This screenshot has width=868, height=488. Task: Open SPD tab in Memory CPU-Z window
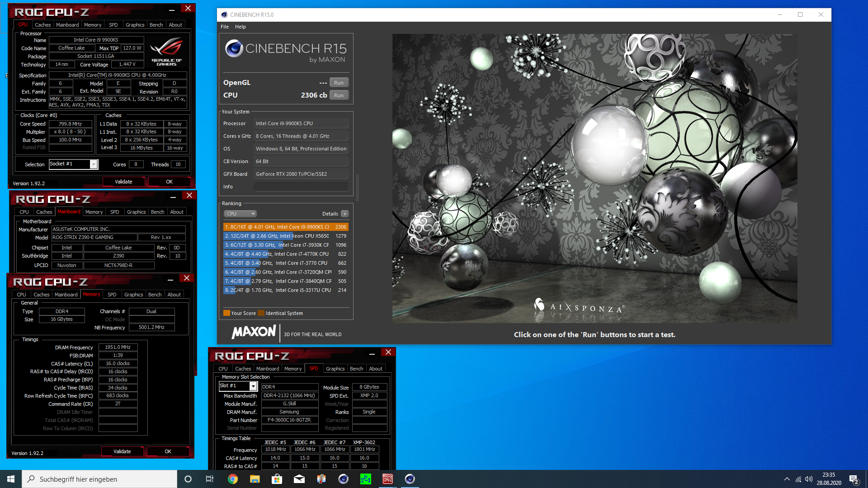(x=112, y=295)
